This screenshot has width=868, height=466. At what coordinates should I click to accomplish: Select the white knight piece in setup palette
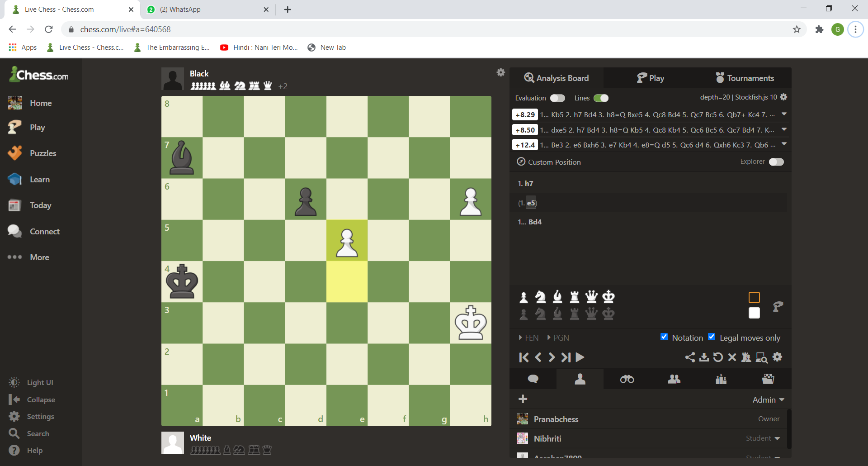pyautogui.click(x=540, y=297)
